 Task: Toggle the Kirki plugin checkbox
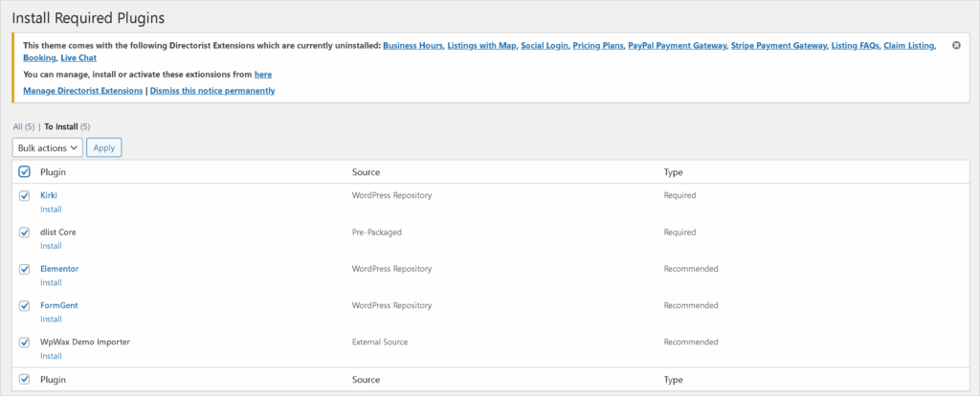click(25, 195)
